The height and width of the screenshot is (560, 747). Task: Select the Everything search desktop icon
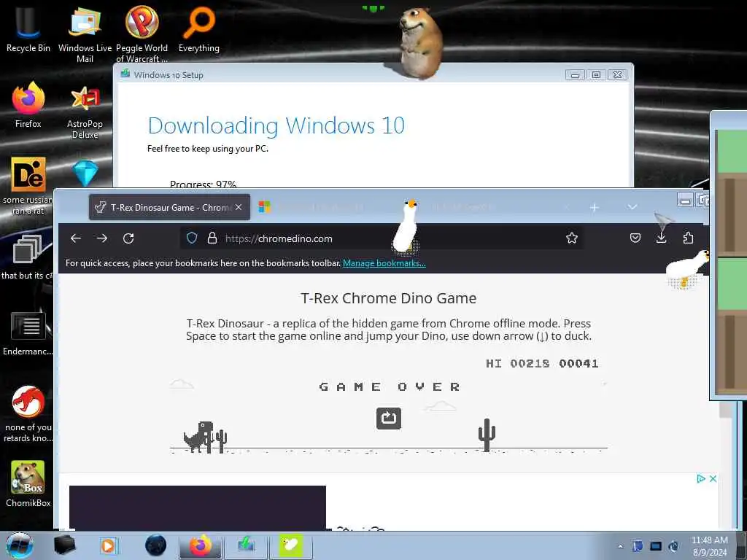pos(199,29)
